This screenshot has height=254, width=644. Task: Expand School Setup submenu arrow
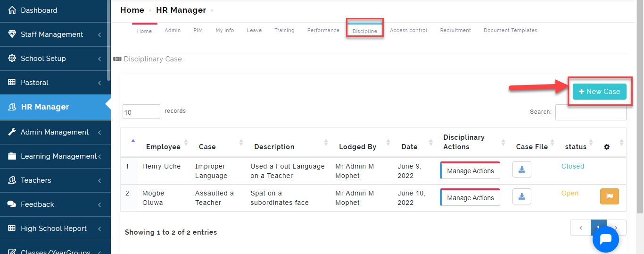coord(99,59)
